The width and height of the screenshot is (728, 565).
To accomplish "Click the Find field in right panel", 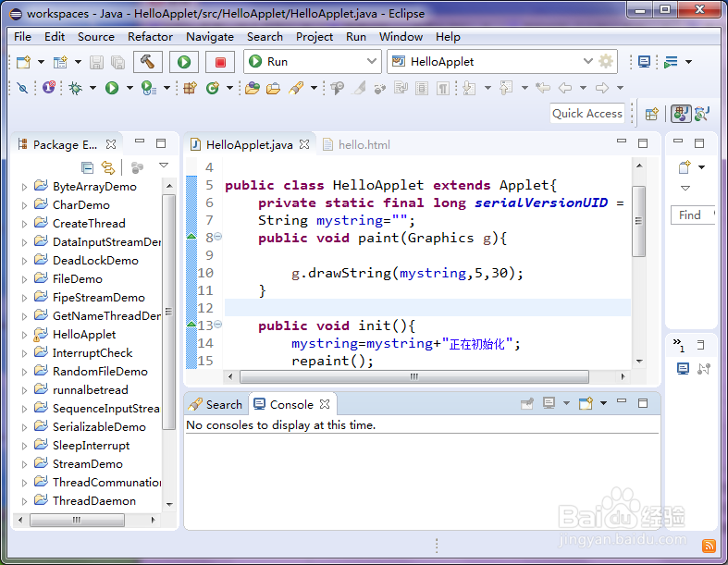I will pyautogui.click(x=692, y=215).
